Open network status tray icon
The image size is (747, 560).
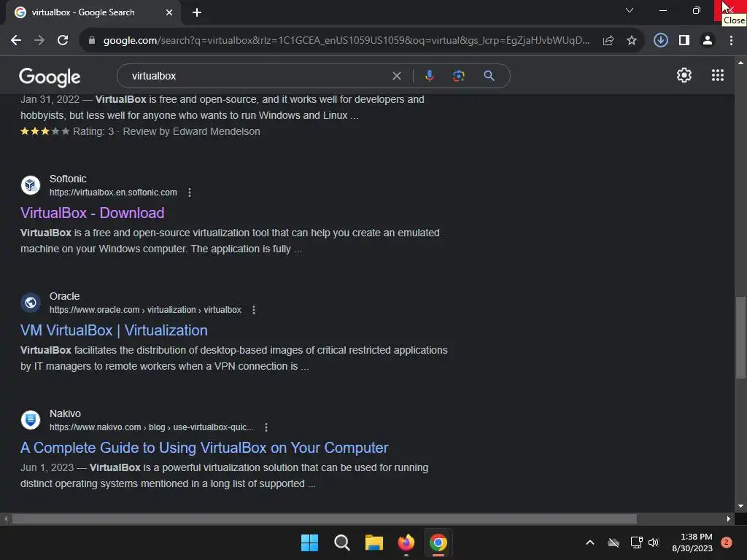click(x=636, y=542)
